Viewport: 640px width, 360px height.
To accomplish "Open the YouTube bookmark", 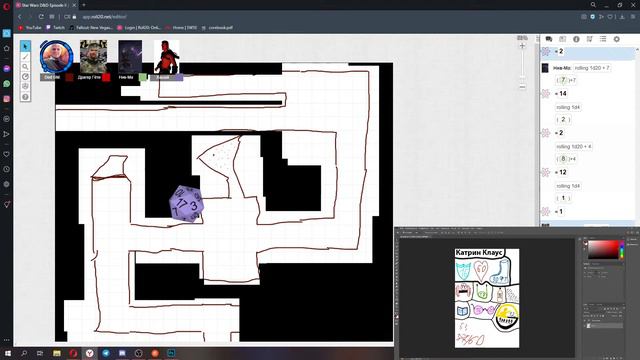I will [30, 28].
